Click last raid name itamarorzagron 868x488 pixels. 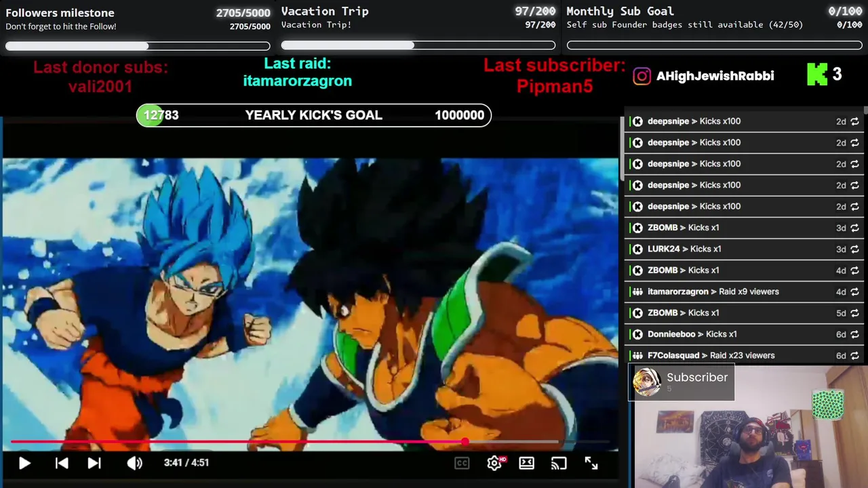tap(298, 81)
